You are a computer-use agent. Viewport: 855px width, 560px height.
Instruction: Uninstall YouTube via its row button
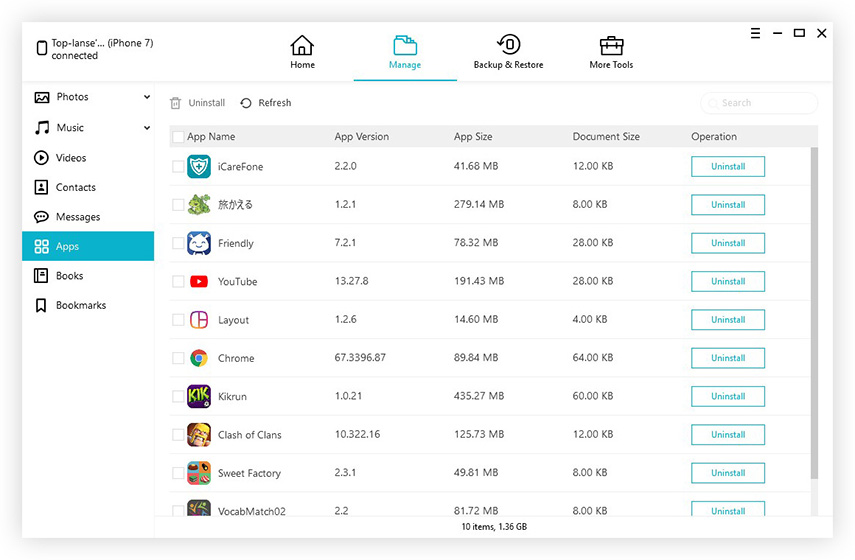tap(728, 281)
